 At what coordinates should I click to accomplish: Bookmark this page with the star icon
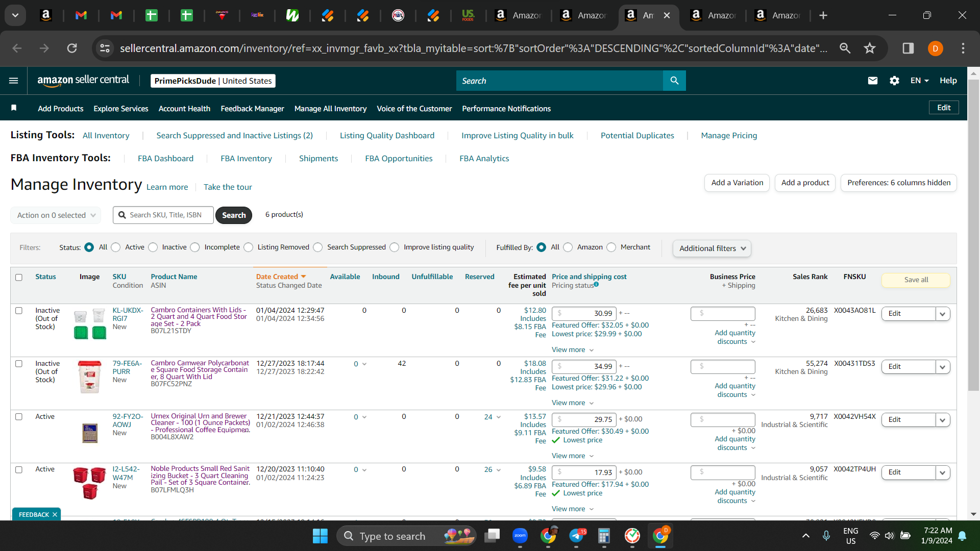[870, 48]
